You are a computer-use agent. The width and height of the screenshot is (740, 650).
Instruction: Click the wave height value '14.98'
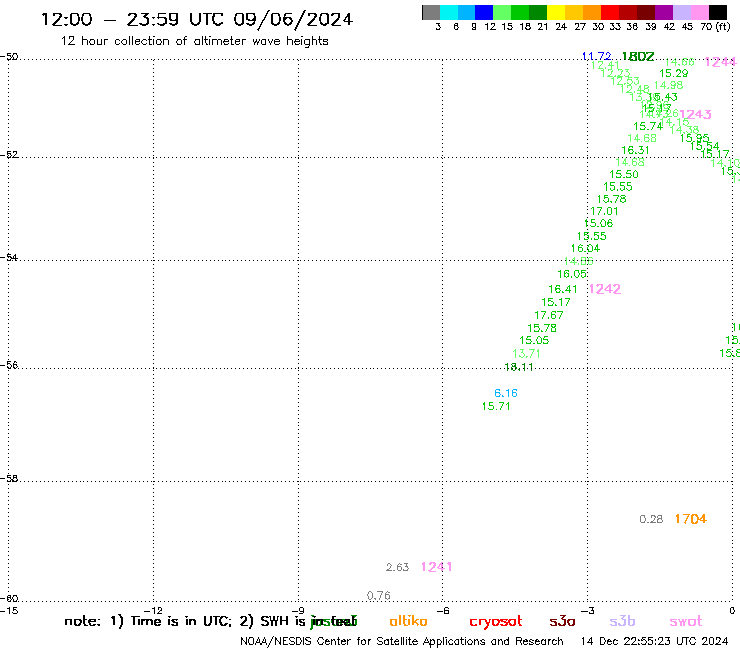(x=669, y=85)
